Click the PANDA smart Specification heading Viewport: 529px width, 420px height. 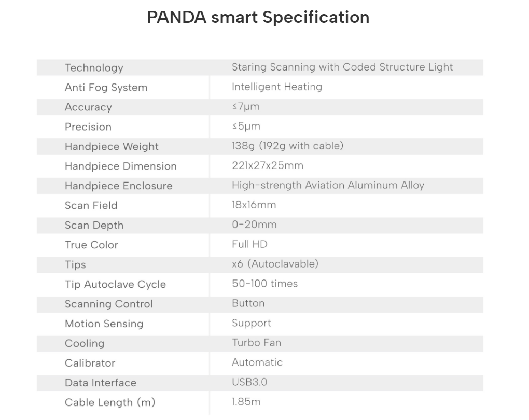pyautogui.click(x=258, y=17)
